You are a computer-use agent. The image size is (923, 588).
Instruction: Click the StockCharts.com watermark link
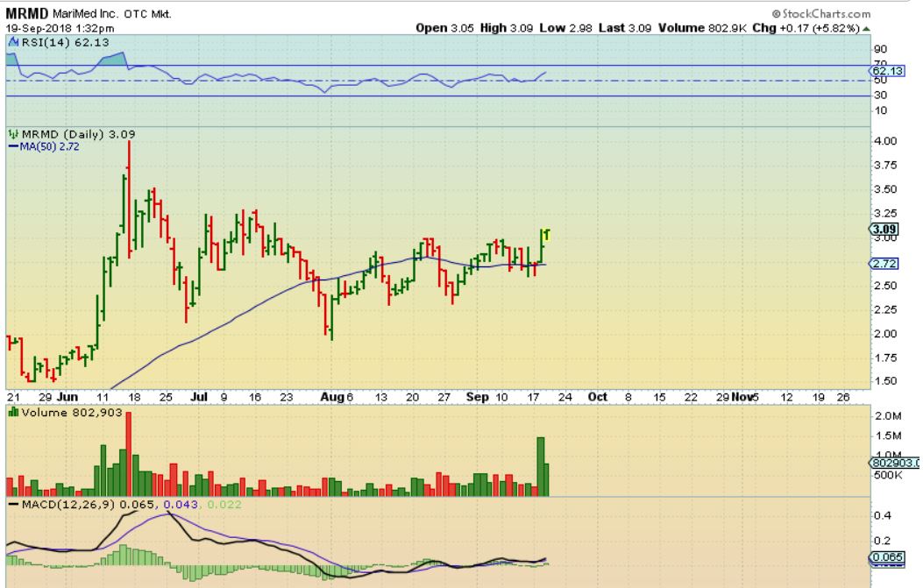click(x=821, y=14)
